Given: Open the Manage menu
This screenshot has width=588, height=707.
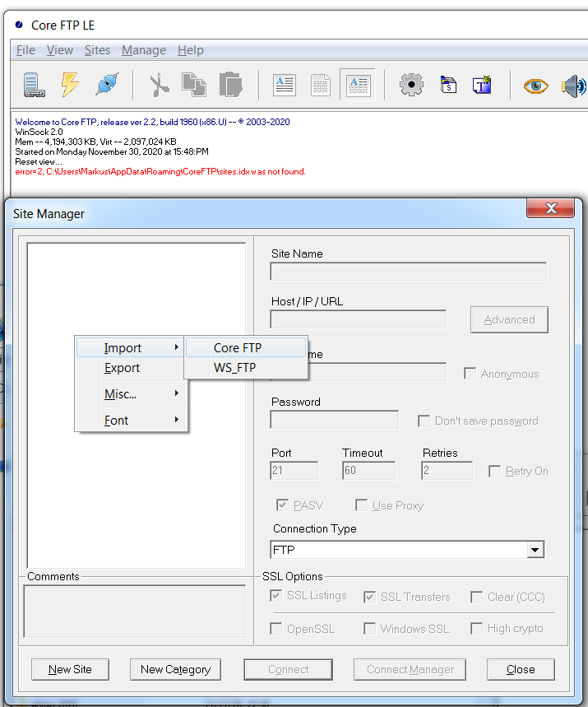Looking at the screenshot, I should coord(144,50).
